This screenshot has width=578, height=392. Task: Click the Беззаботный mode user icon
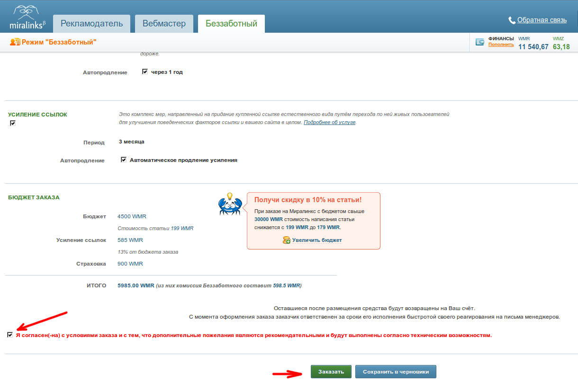[15, 42]
